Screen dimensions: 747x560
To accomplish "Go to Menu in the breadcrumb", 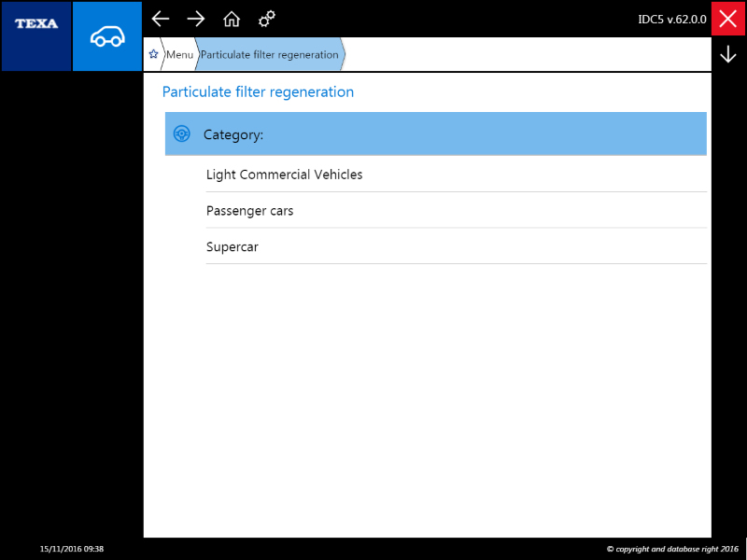I will [179, 54].
